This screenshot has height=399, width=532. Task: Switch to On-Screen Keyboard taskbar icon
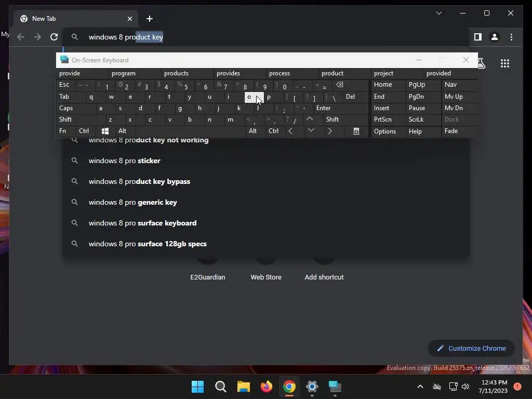pos(335,387)
